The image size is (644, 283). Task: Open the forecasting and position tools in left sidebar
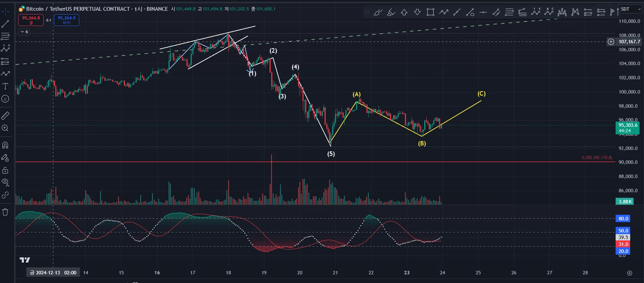tap(6, 61)
